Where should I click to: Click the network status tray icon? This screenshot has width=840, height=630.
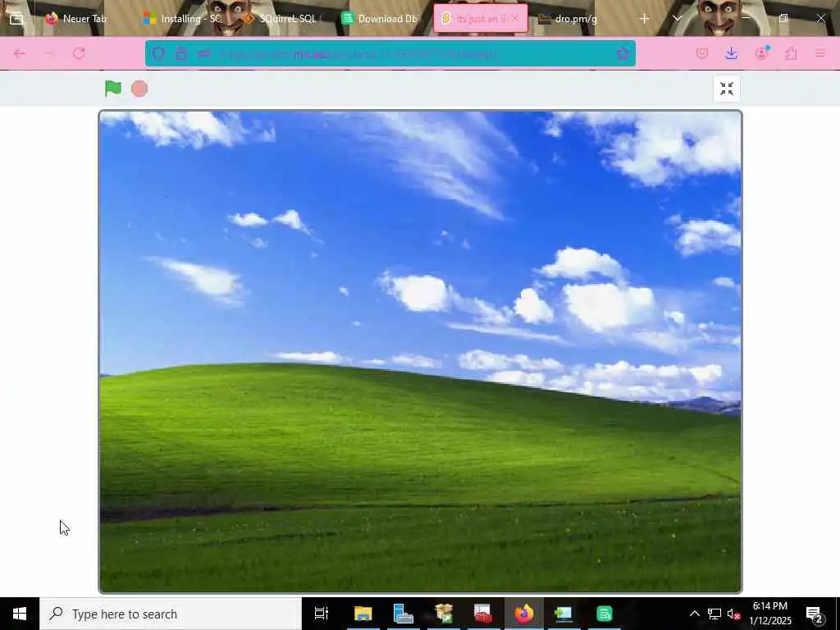tap(714, 614)
